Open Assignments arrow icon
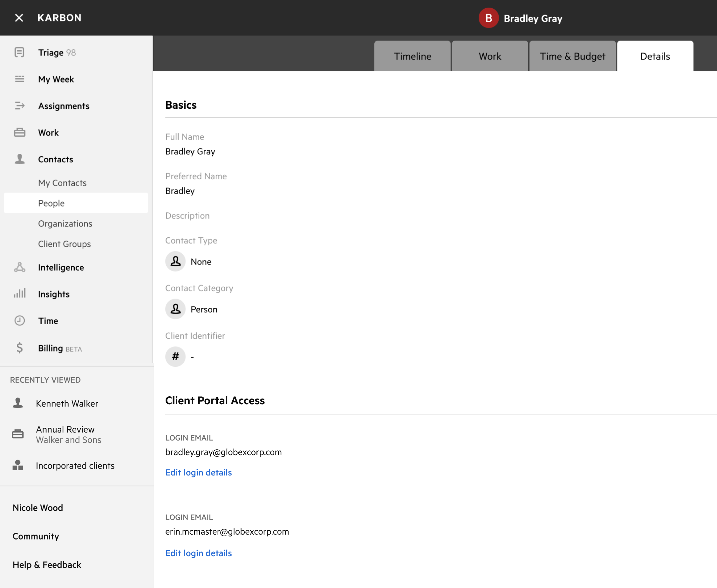Screen dimensions: 717x588 19,106
